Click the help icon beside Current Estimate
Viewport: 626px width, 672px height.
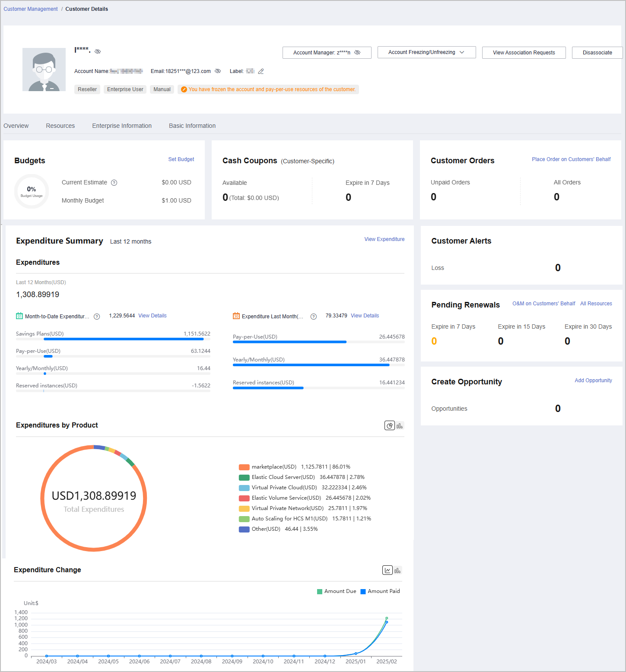[114, 183]
